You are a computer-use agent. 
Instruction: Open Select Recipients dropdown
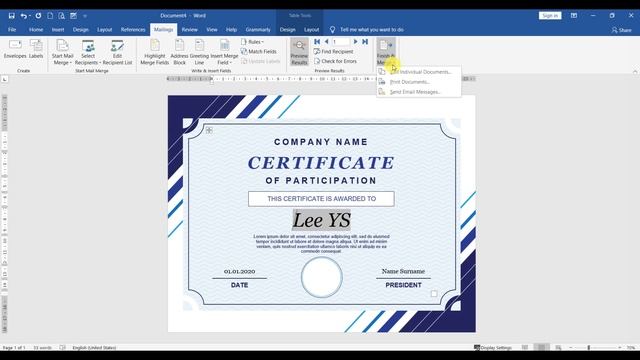tap(88, 52)
